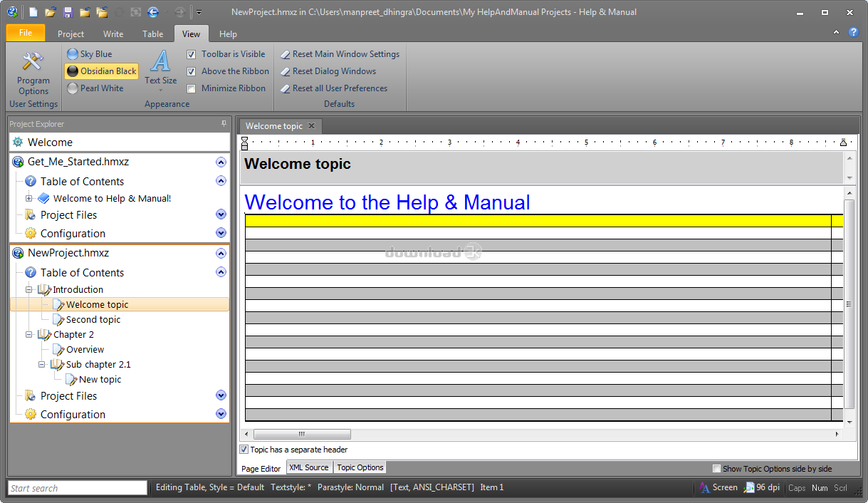Open an existing project via the folder icon
Image resolution: width=868 pixels, height=503 pixels.
[50, 12]
